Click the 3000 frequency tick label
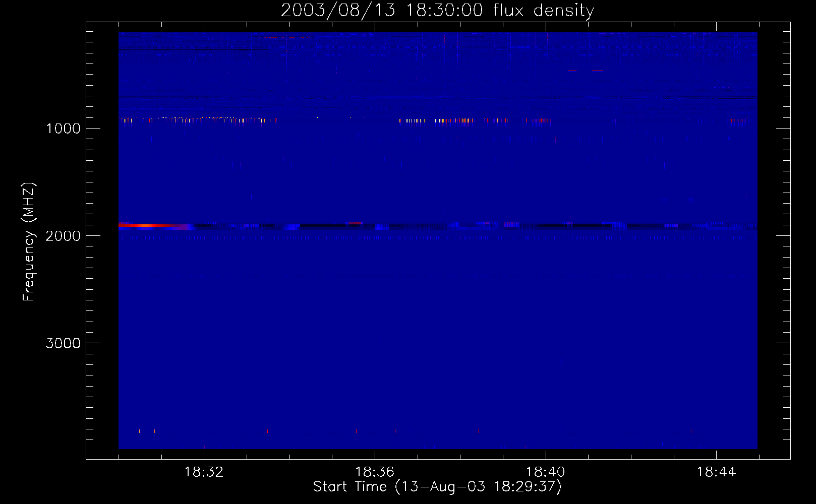This screenshot has width=816, height=504. 63,343
